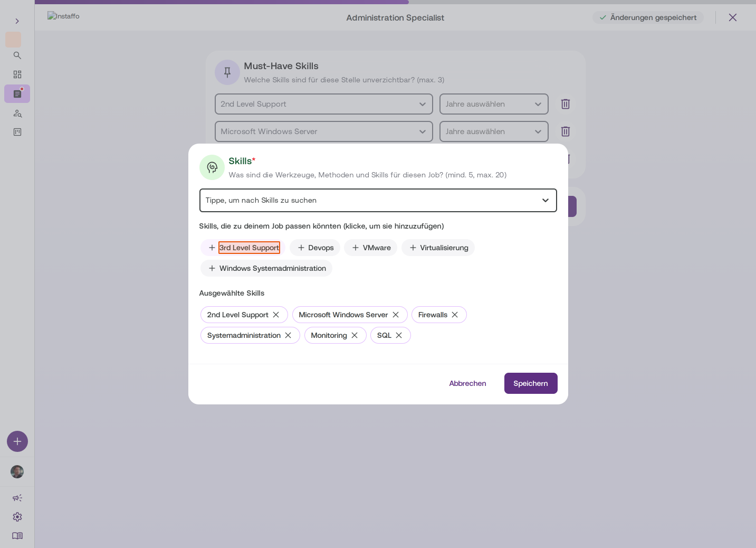This screenshot has width=756, height=548.
Task: Open the megaphone announcements icon
Action: coord(17,498)
